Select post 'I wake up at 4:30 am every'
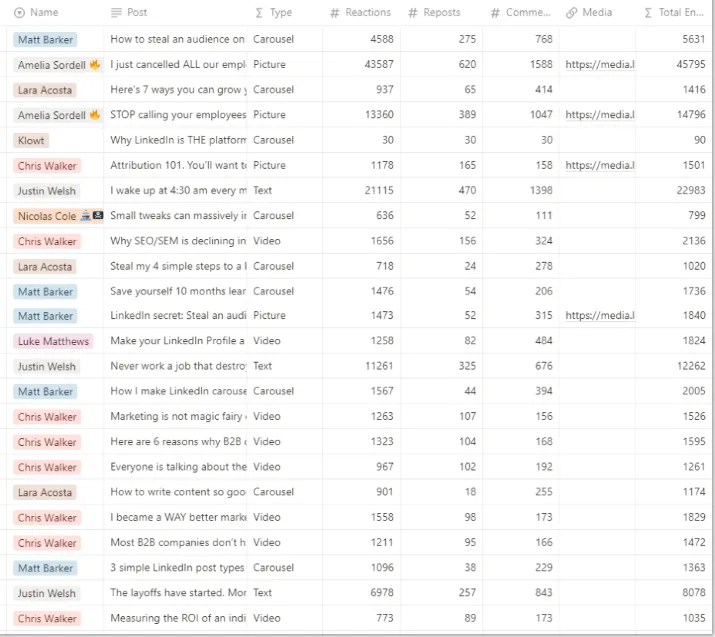 pyautogui.click(x=178, y=191)
